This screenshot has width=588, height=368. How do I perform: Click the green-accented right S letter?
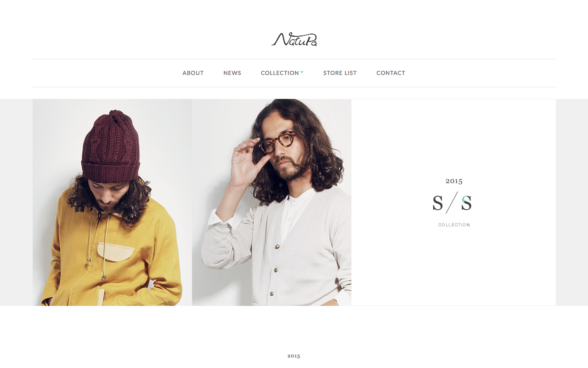coord(466,203)
